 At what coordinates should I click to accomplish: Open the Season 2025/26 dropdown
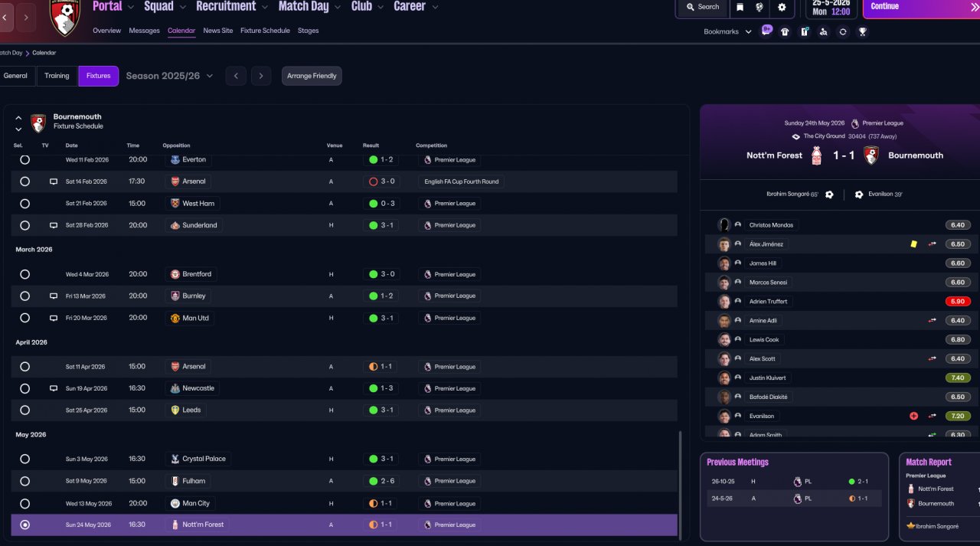[170, 76]
